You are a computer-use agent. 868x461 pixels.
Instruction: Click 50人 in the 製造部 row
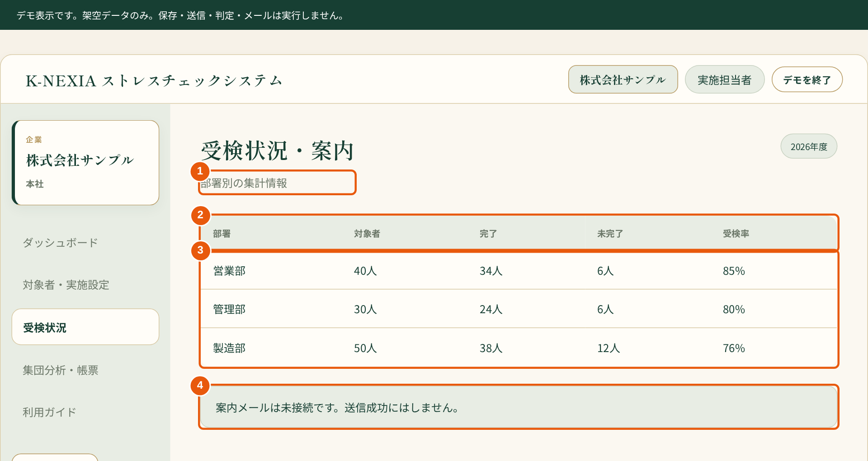pyautogui.click(x=365, y=348)
